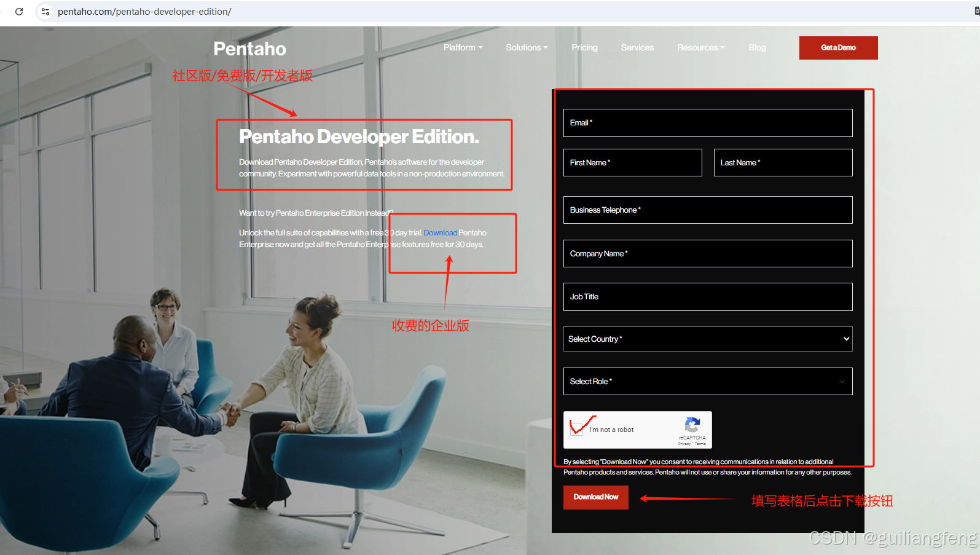Viewport: 980px width, 555px height.
Task: Open the Select Country dropdown
Action: tap(708, 339)
